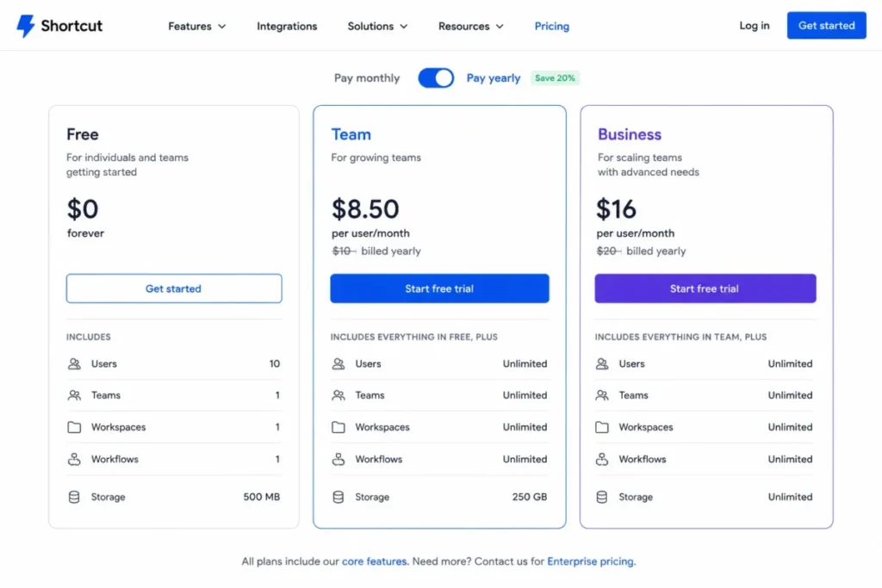Open the core features link
The image size is (882, 588).
tap(374, 561)
